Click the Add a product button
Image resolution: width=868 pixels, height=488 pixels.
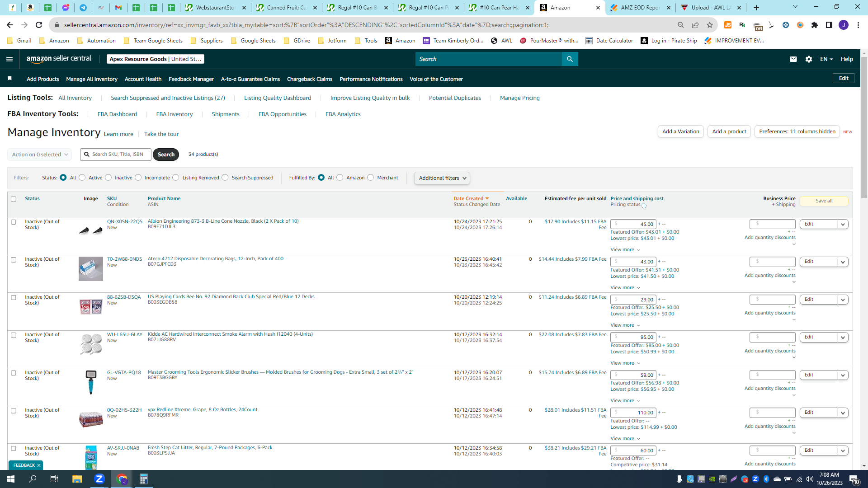click(x=729, y=131)
